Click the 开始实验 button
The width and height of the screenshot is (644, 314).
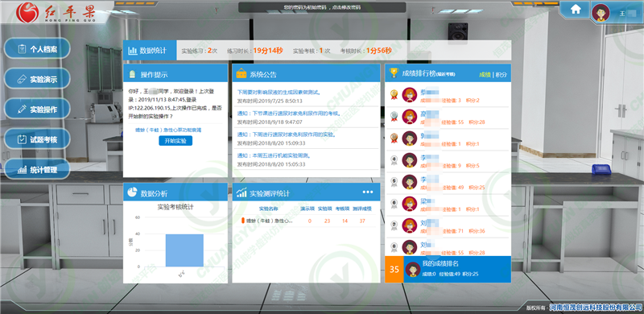coord(175,141)
